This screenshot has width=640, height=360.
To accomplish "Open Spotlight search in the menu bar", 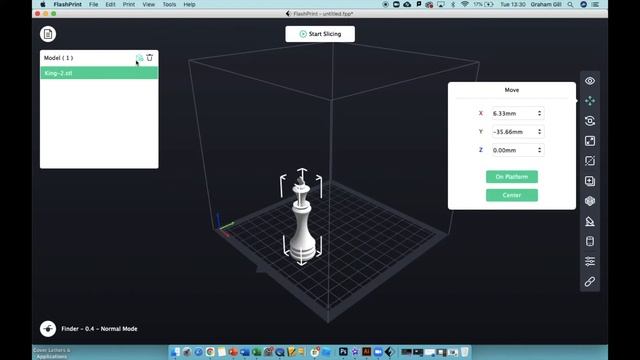I will 570,4.
